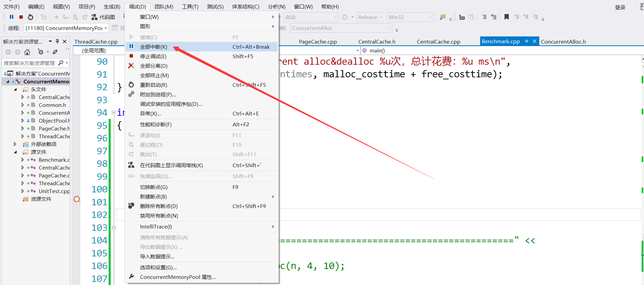Select 删除所有断点(D) menu item
The height and width of the screenshot is (285, 644).
tap(202, 206)
